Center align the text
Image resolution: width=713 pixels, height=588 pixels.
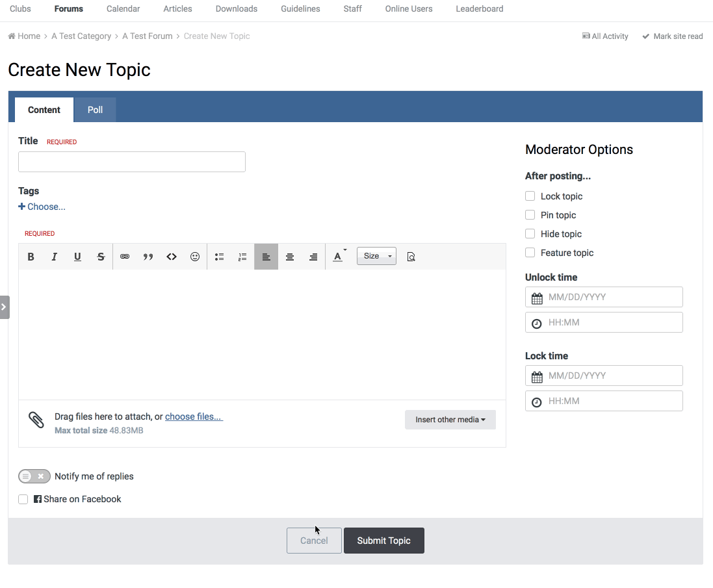pos(290,257)
